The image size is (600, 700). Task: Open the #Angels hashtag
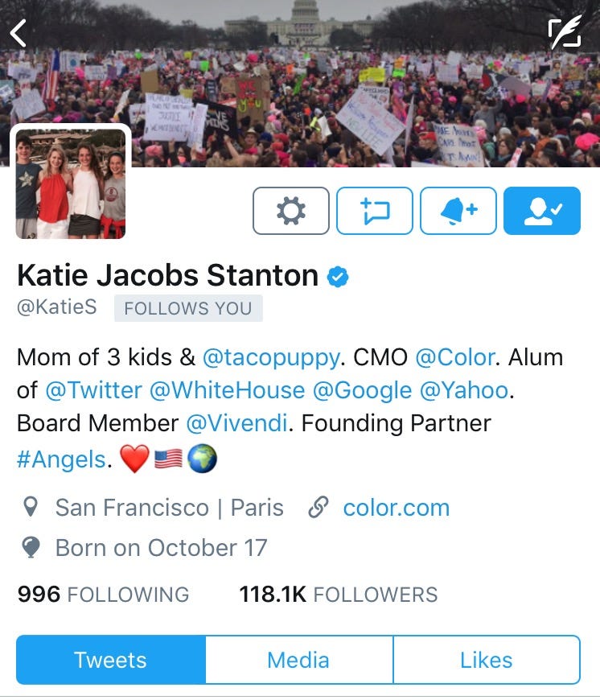(x=62, y=459)
